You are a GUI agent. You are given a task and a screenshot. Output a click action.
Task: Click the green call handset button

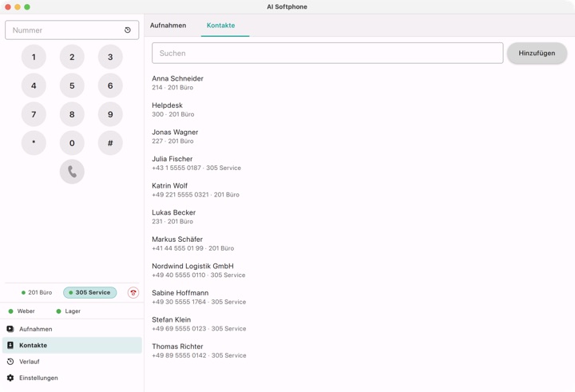point(72,172)
